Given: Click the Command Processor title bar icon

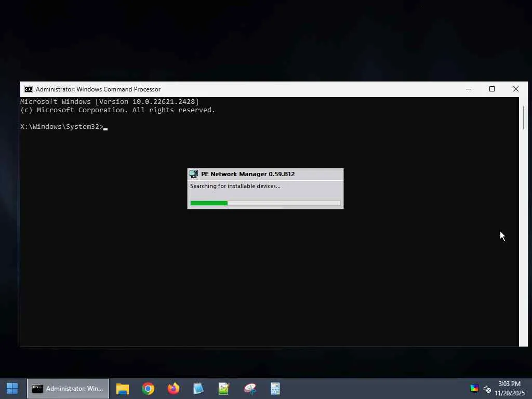Looking at the screenshot, I should [x=29, y=89].
